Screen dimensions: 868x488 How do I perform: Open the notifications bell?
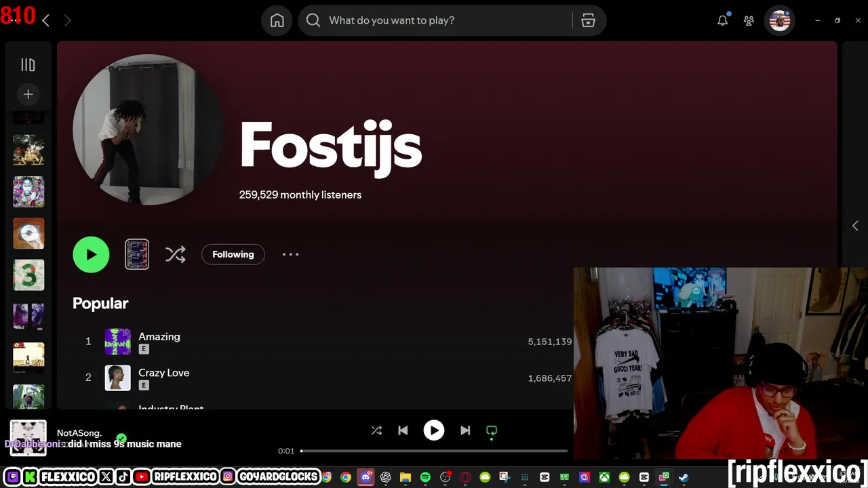pos(723,20)
